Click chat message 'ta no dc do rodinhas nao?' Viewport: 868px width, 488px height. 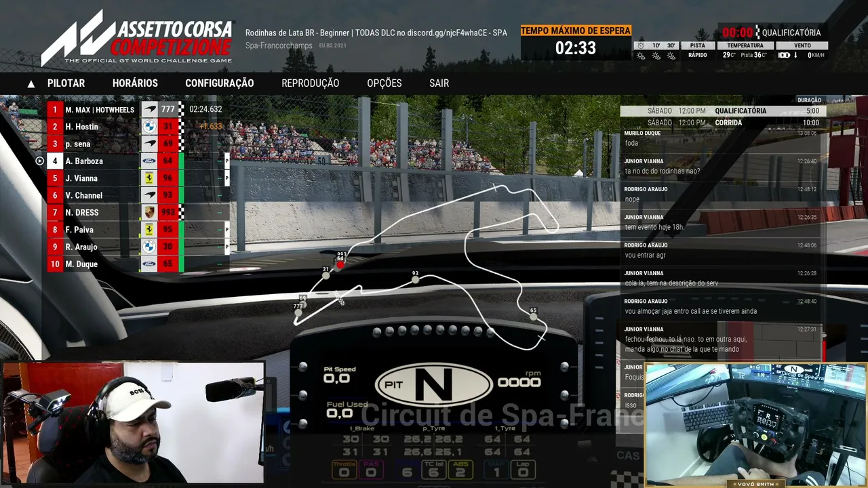tap(663, 171)
